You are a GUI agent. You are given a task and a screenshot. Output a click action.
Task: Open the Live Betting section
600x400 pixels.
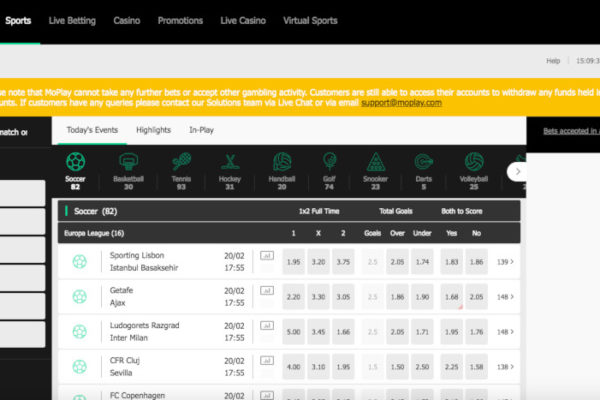click(x=72, y=21)
